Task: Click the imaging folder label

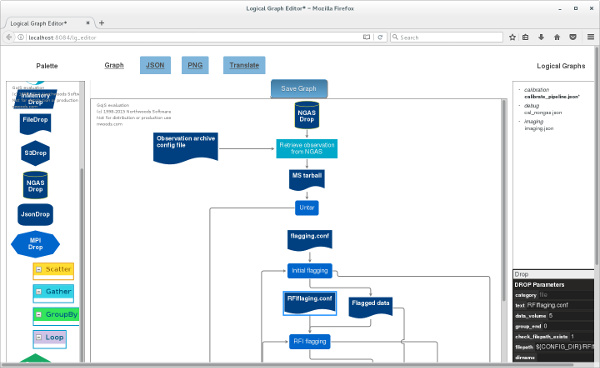Action: click(533, 121)
